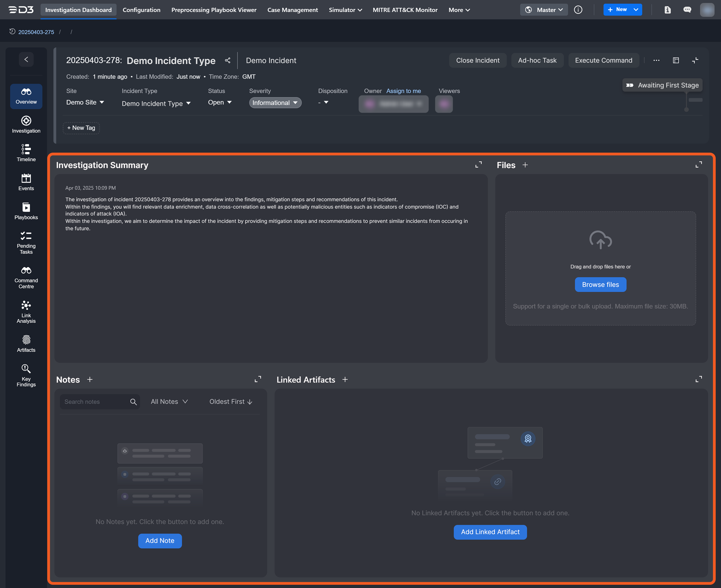Switch to the Case Management tab
This screenshot has width=721, height=588.
292,10
